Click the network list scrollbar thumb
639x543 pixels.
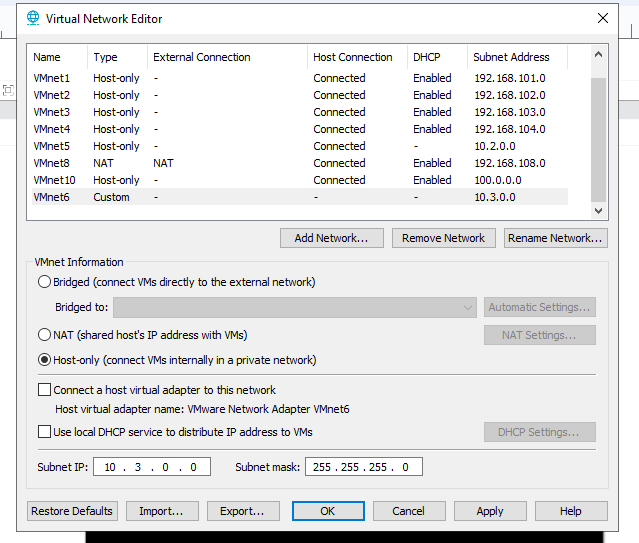pos(598,139)
